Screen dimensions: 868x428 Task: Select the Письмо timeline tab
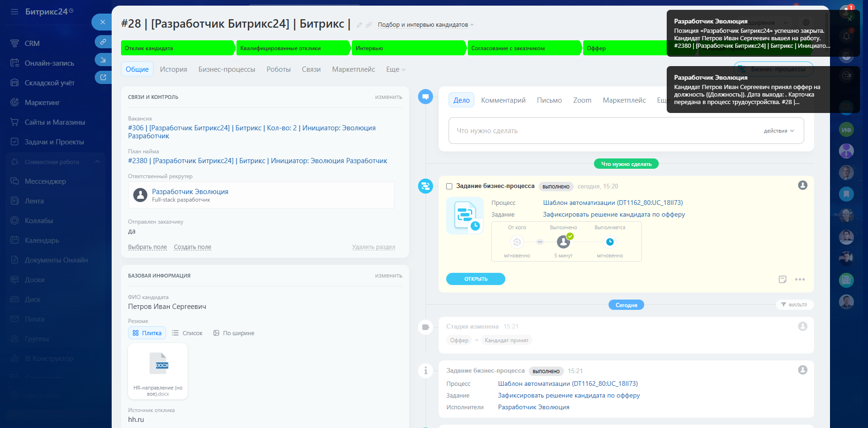click(549, 100)
